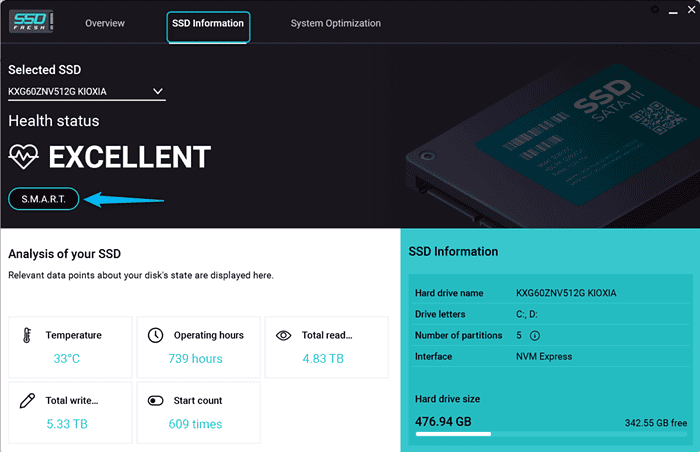Click the 739 hours operating value
Viewport: 700px width, 452px height.
198,359
